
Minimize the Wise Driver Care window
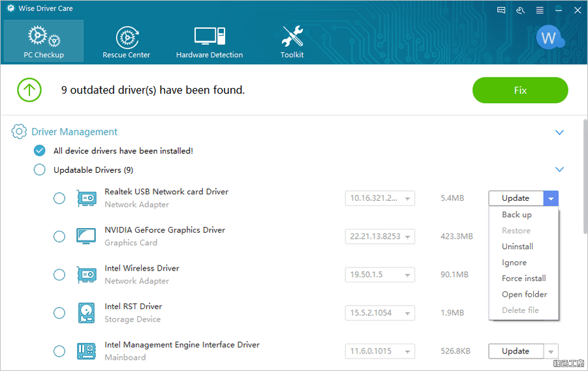[x=559, y=10]
